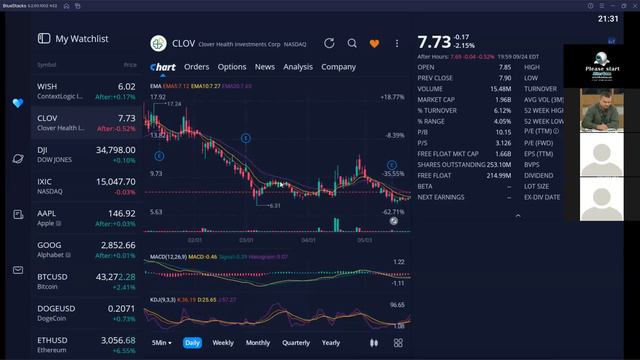Screen dimensions: 640x360
Task: Click the presenter webcam thumbnail
Action: (602, 110)
